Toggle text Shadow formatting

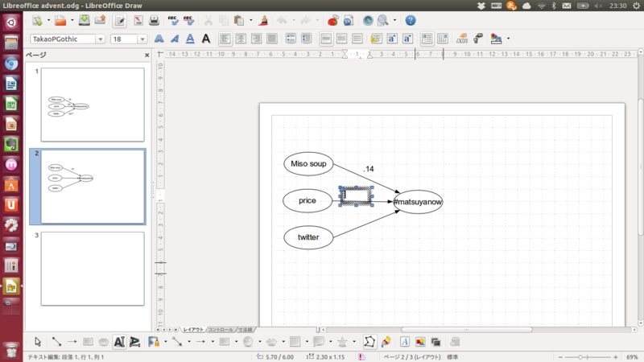point(206,39)
